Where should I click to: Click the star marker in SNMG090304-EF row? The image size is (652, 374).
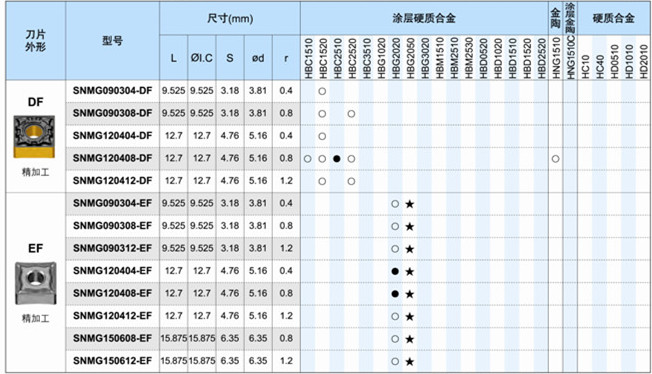pos(410,204)
